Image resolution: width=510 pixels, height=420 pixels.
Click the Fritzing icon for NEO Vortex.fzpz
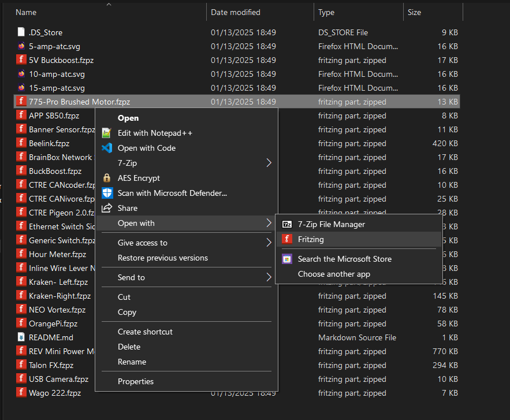click(x=21, y=310)
